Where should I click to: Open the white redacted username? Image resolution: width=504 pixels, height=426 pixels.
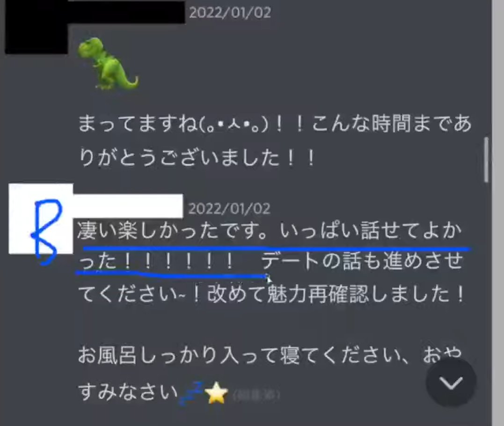tap(128, 206)
